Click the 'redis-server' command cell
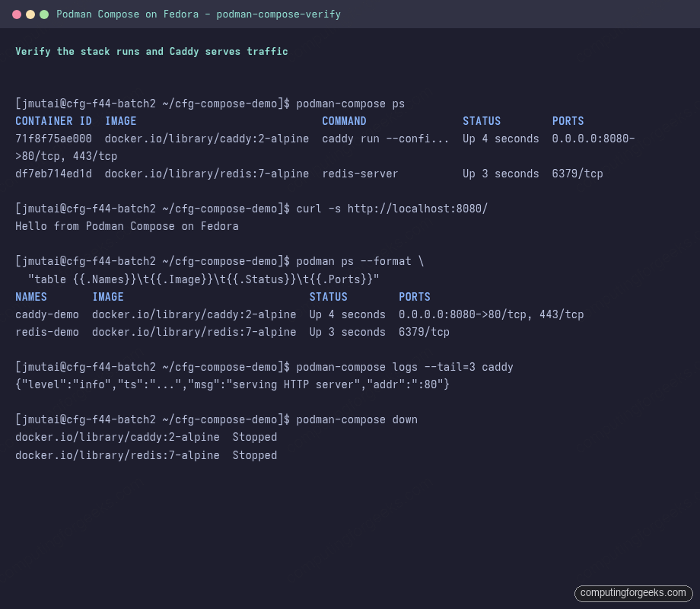700x609 pixels. [360, 174]
